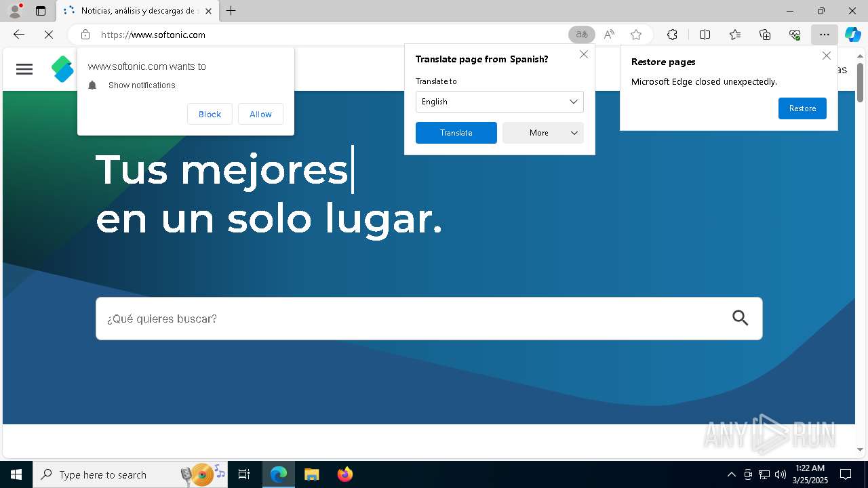Open Softonic hamburger menu

(24, 69)
